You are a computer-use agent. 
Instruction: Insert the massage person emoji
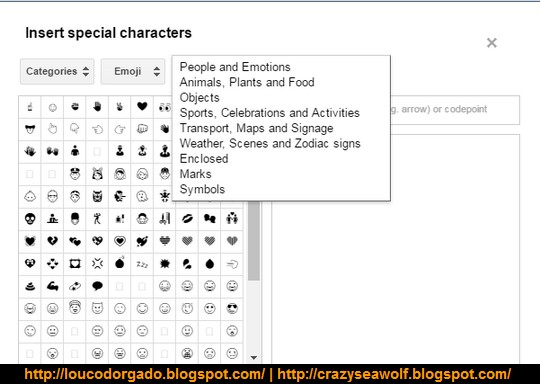coord(142,219)
